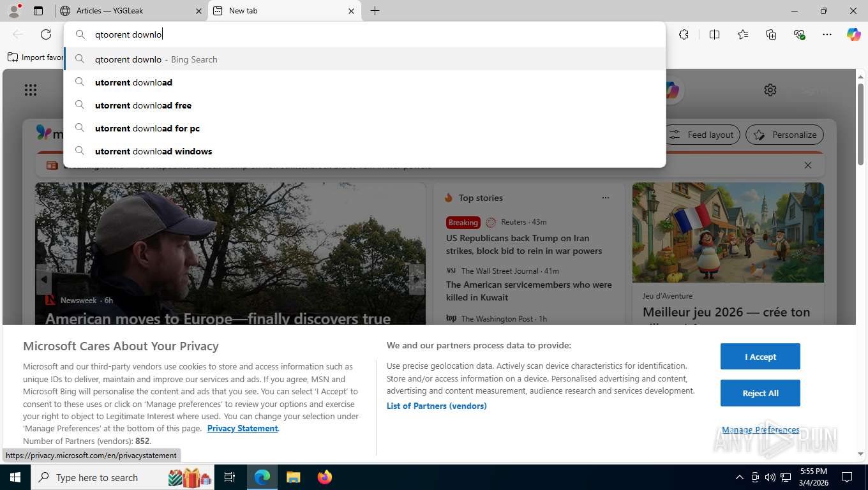Viewport: 868px width, 490px height.
Task: Close the New tab tab
Action: (352, 11)
